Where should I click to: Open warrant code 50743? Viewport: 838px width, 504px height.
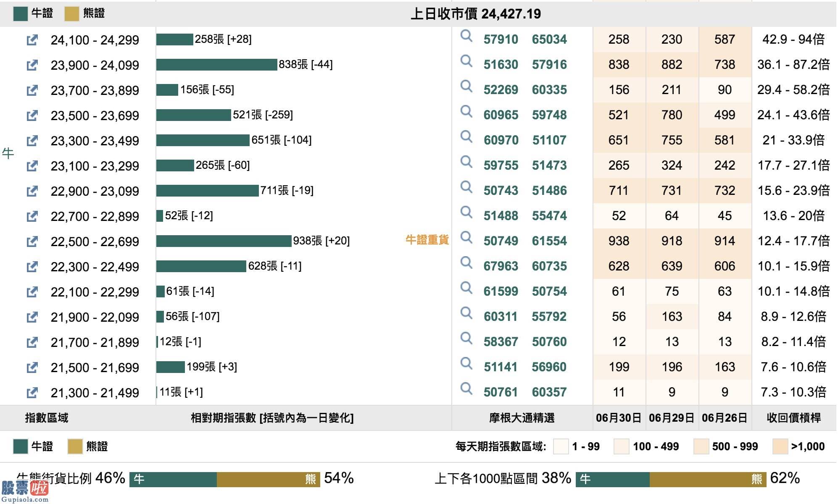click(x=501, y=191)
